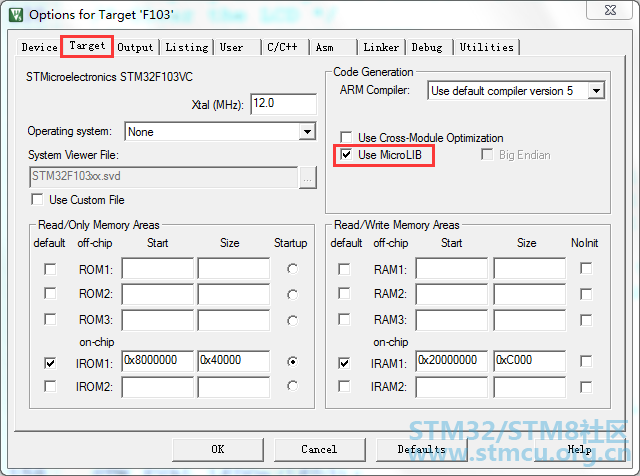This screenshot has height=476, width=640.
Task: Uncheck the Use MicroLIB checkbox
Action: click(346, 155)
